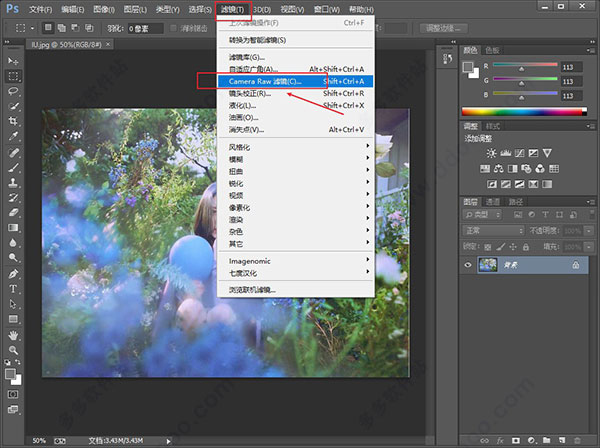Viewport: 600px width, 448px height.
Task: Choose Intersect with selection mode button
Action: tap(89, 28)
